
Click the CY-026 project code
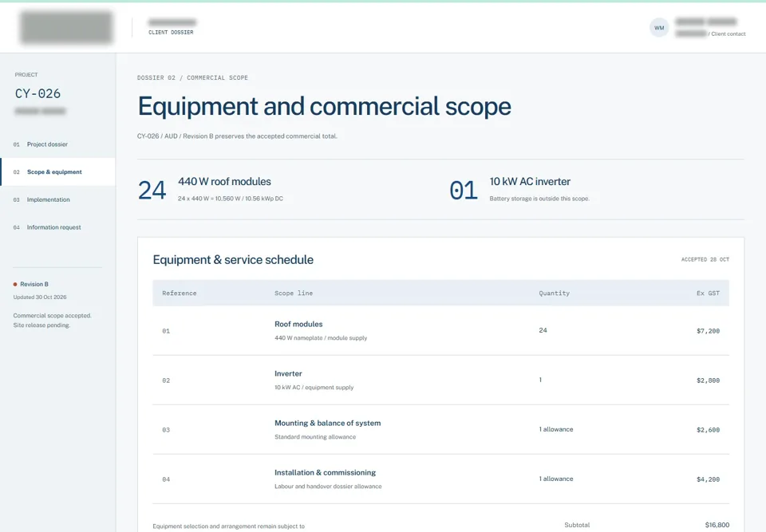pyautogui.click(x=38, y=93)
